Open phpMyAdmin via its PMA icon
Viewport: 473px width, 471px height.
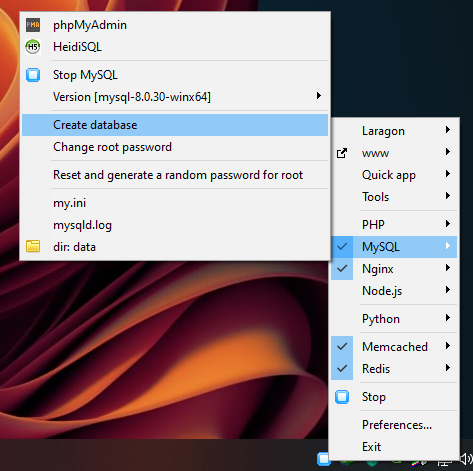pyautogui.click(x=33, y=25)
